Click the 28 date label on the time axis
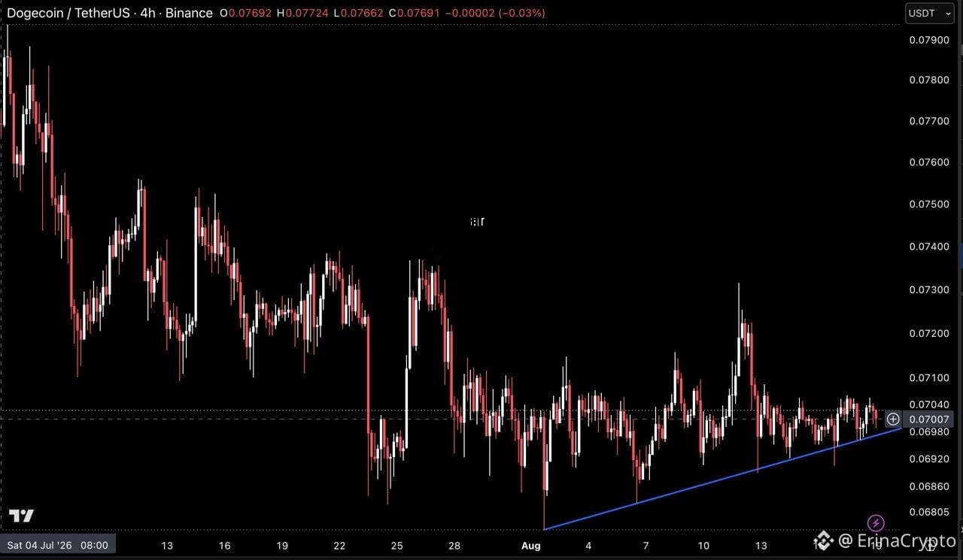The height and width of the screenshot is (560, 963). click(x=455, y=546)
